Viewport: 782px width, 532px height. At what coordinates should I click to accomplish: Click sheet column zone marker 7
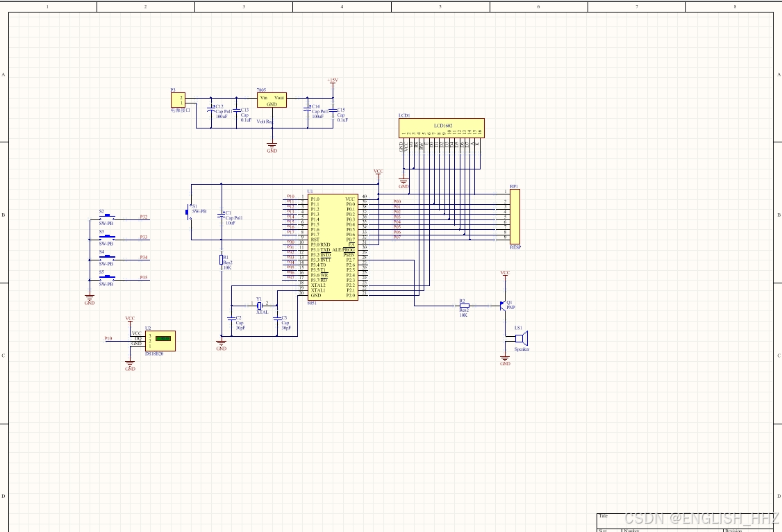tap(637, 6)
